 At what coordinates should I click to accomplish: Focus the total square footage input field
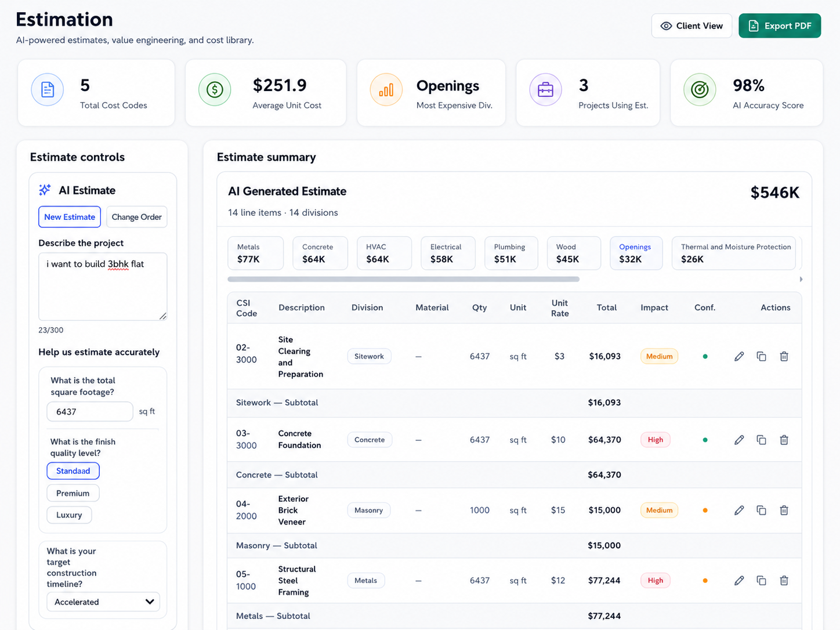coord(90,411)
